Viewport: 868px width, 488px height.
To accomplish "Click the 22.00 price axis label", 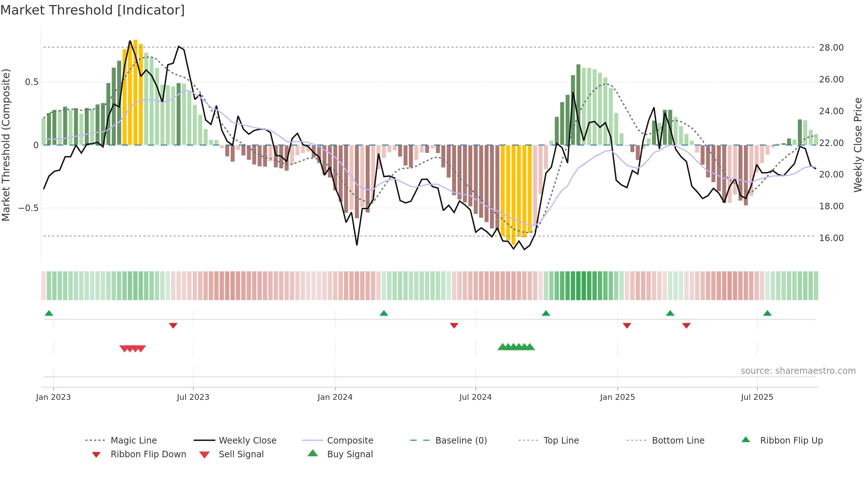I will click(x=831, y=143).
